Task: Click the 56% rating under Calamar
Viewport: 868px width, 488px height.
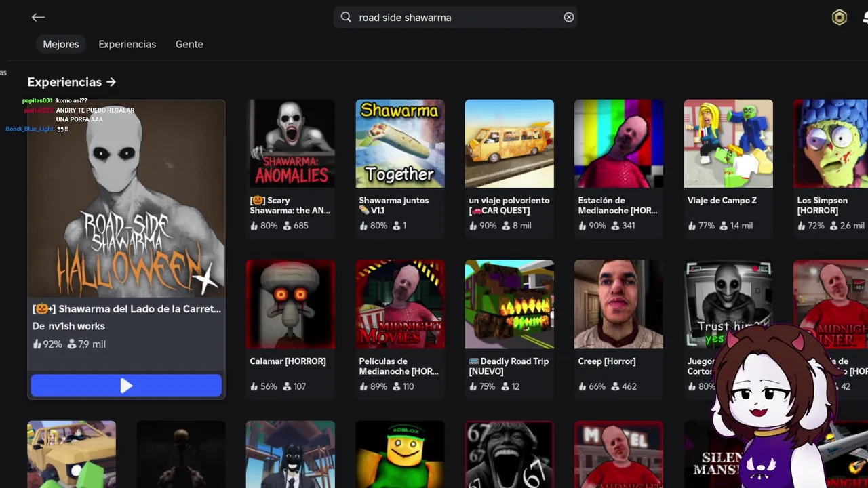Action: click(264, 386)
